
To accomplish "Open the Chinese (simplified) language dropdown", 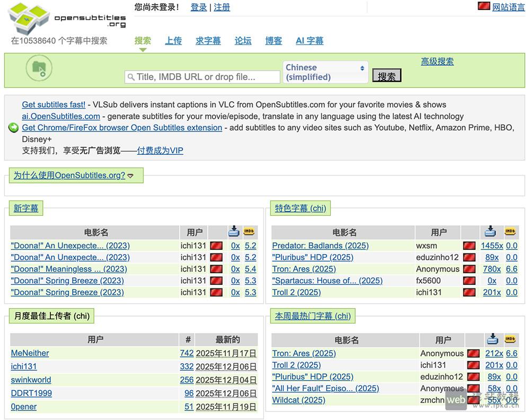I will pos(325,72).
